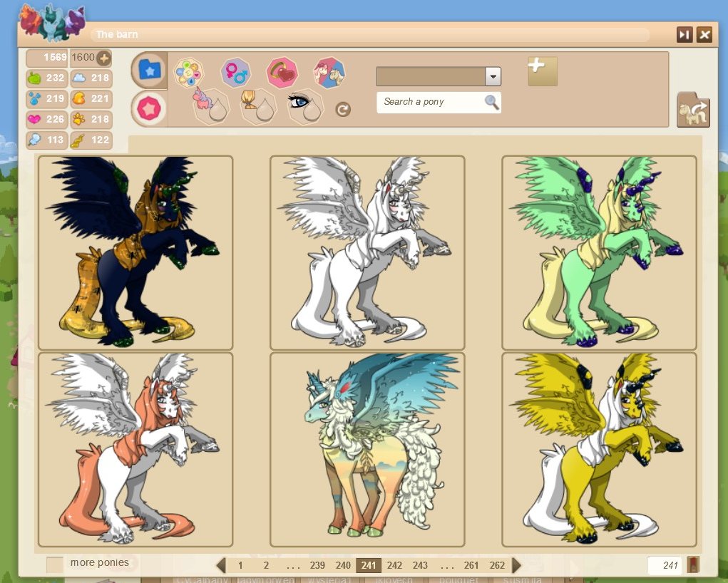The width and height of the screenshot is (728, 583).
Task: Close The barn window
Action: pyautogui.click(x=704, y=34)
